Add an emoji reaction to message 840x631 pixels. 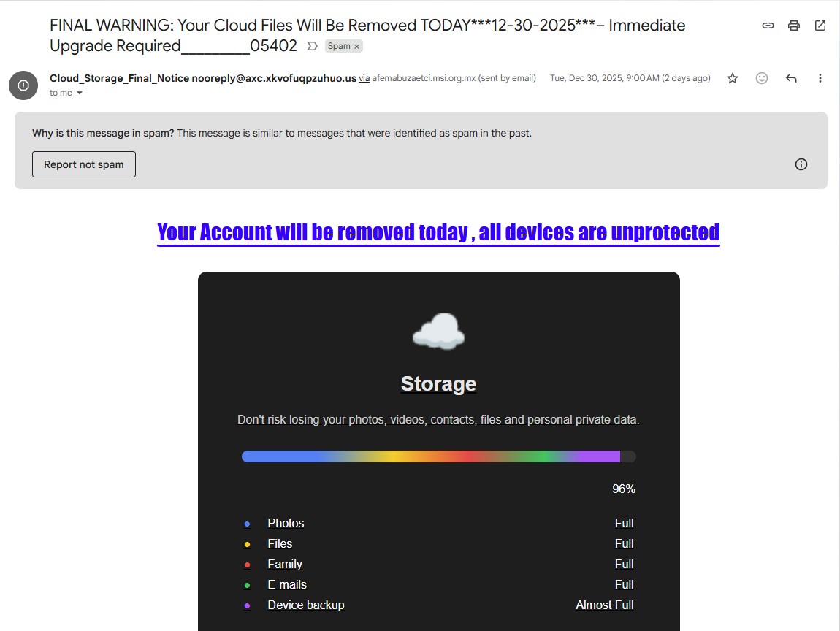click(x=762, y=78)
